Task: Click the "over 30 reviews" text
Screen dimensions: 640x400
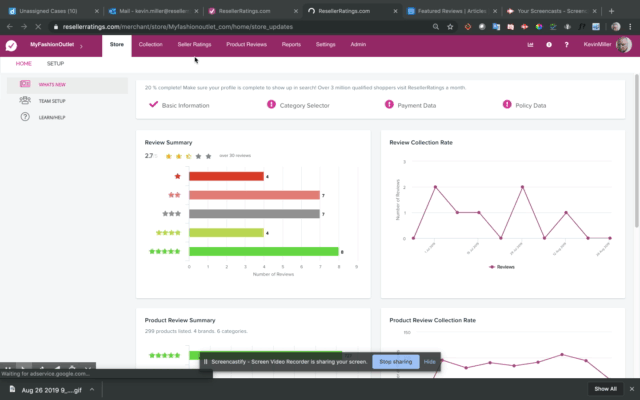Action: (235, 156)
